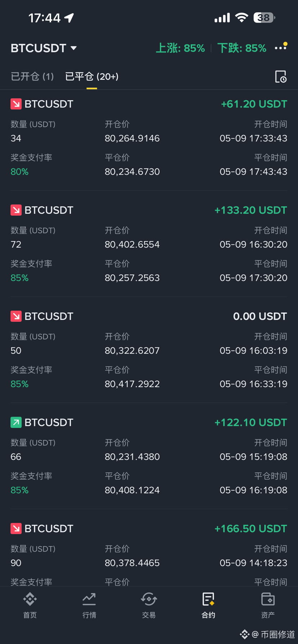Tap the 下跌: 85% indicator
The height and width of the screenshot is (644, 298).
pyautogui.click(x=242, y=48)
